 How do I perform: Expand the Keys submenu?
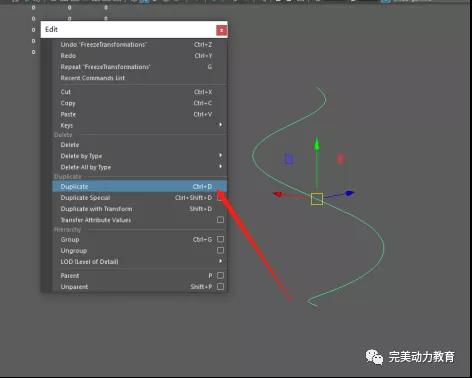[220, 125]
